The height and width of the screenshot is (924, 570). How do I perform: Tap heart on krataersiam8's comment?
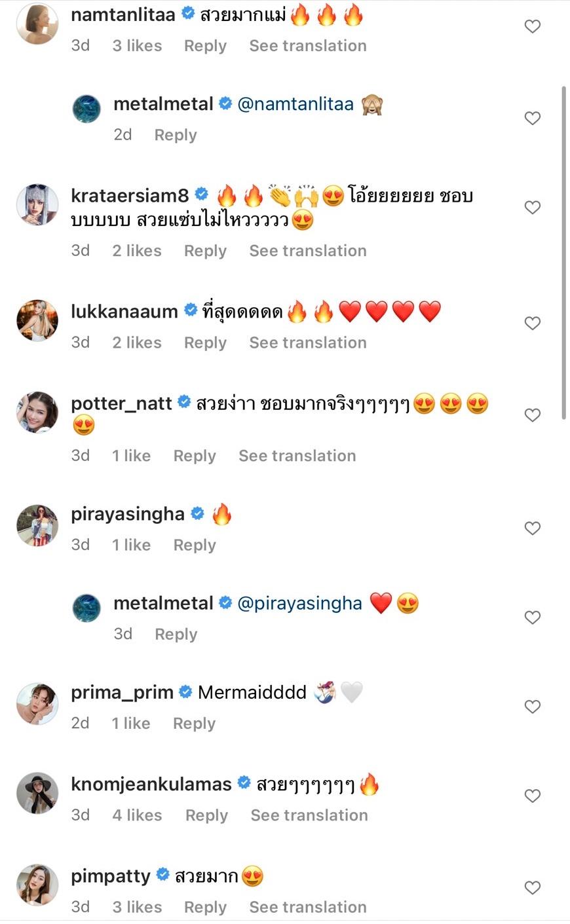coord(533,208)
